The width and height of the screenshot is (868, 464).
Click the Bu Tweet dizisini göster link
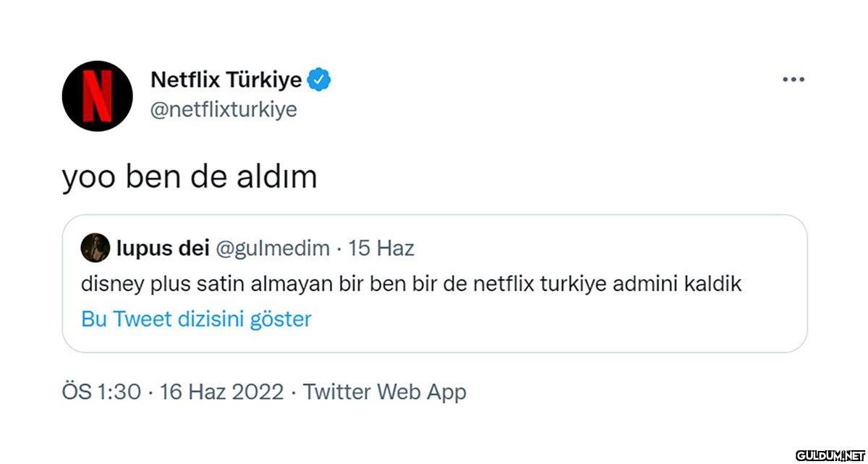pos(196,319)
